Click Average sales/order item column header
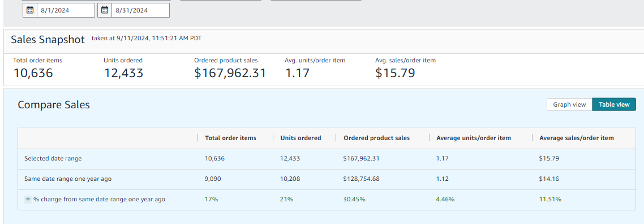 point(577,138)
